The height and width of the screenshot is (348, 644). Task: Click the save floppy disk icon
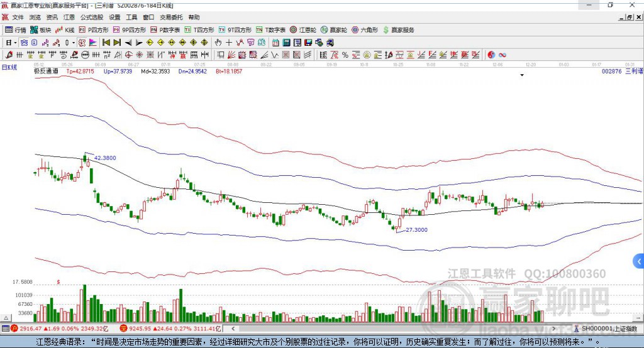308,43
